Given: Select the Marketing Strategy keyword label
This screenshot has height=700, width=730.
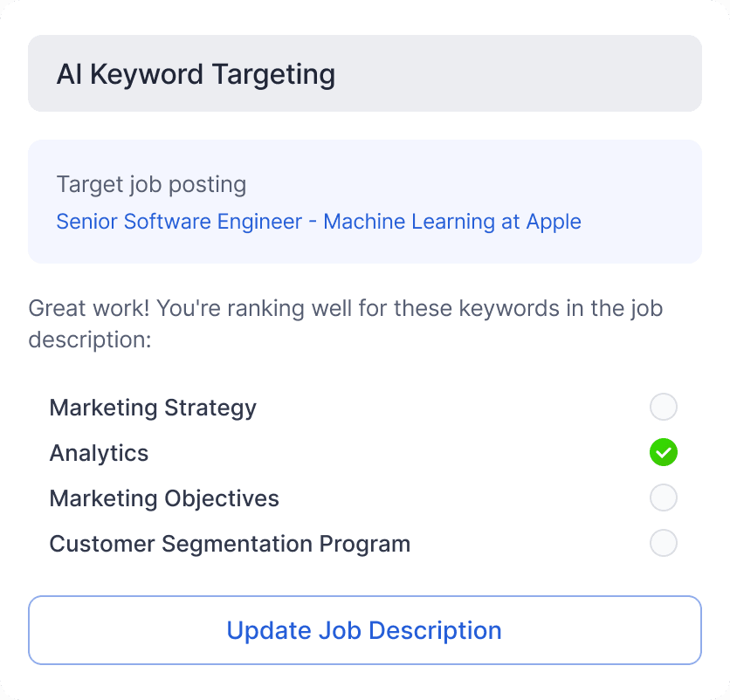Looking at the screenshot, I should pyautogui.click(x=153, y=407).
